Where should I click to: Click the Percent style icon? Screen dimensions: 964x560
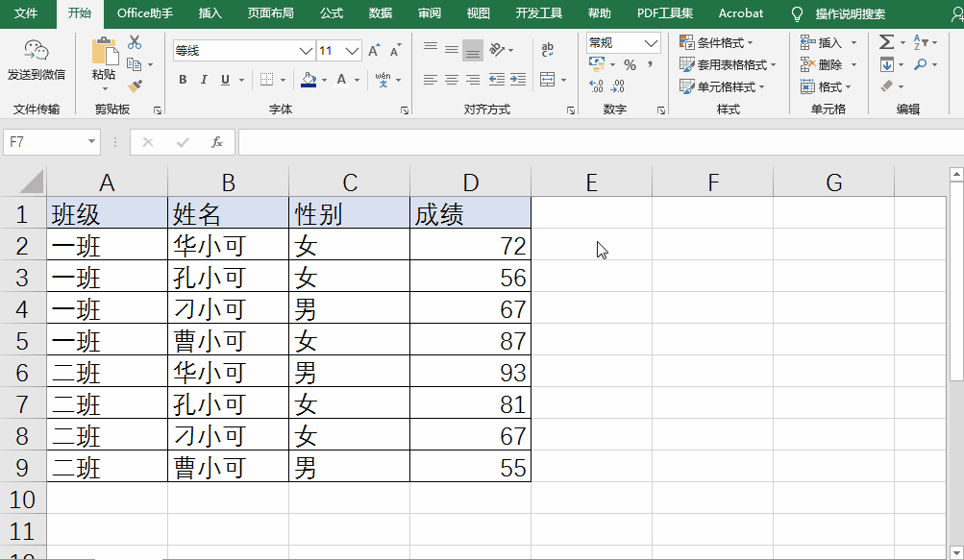[x=630, y=63]
